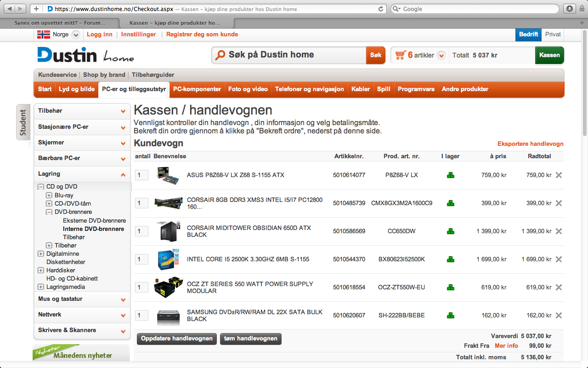Click orange Søk button

[x=376, y=55]
